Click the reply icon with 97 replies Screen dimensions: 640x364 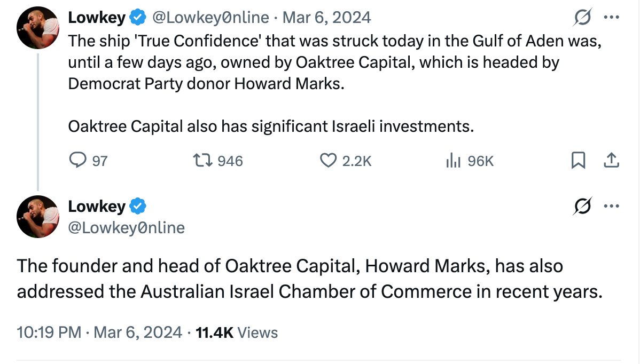click(77, 160)
